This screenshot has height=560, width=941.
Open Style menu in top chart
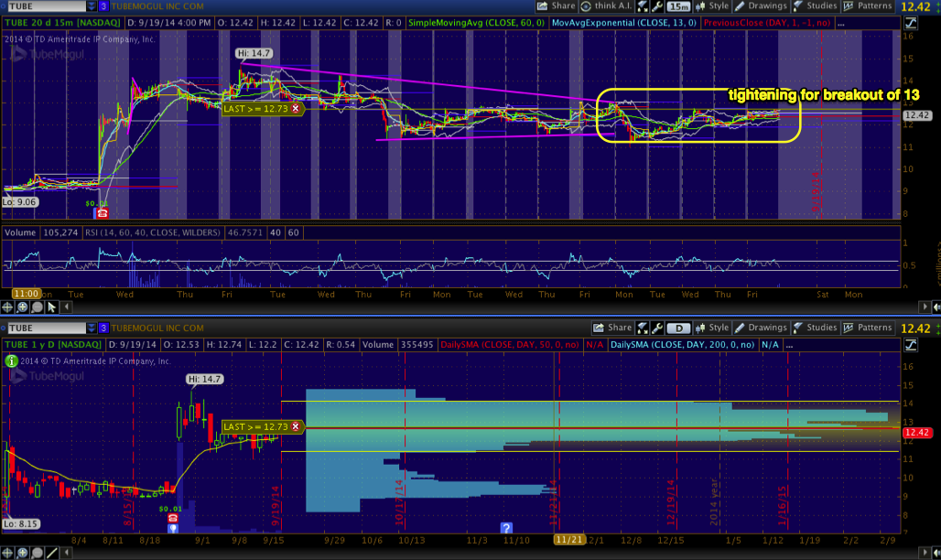click(712, 5)
